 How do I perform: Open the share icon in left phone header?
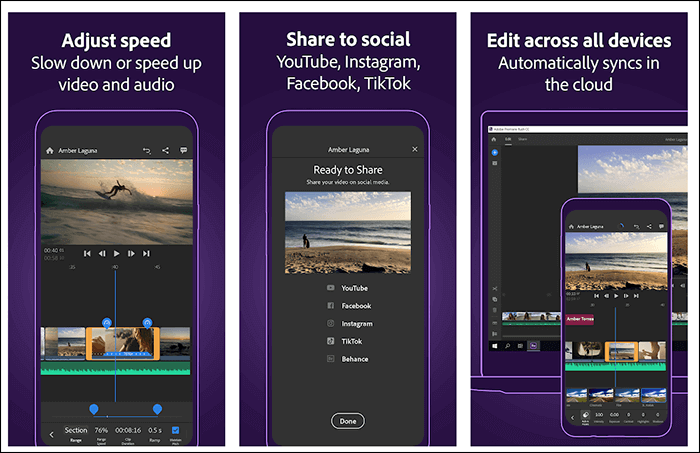(x=165, y=150)
